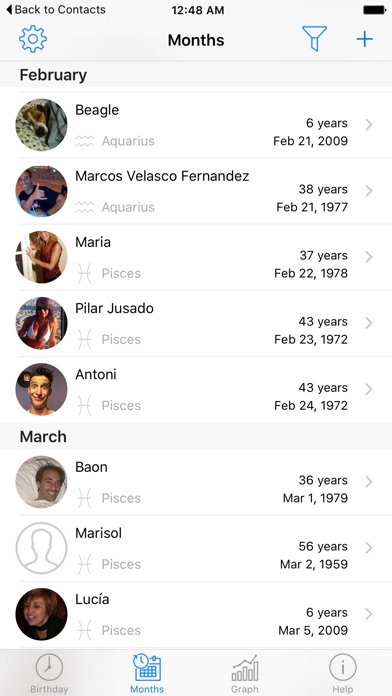Select the Maria contact name
392x696 pixels.
pyautogui.click(x=93, y=242)
